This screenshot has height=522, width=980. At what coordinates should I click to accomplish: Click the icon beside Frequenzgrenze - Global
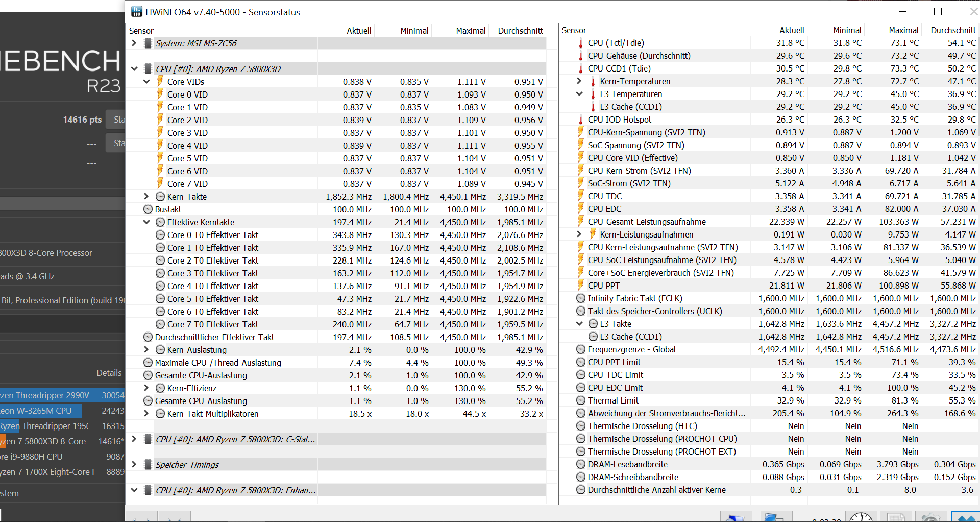coord(581,349)
